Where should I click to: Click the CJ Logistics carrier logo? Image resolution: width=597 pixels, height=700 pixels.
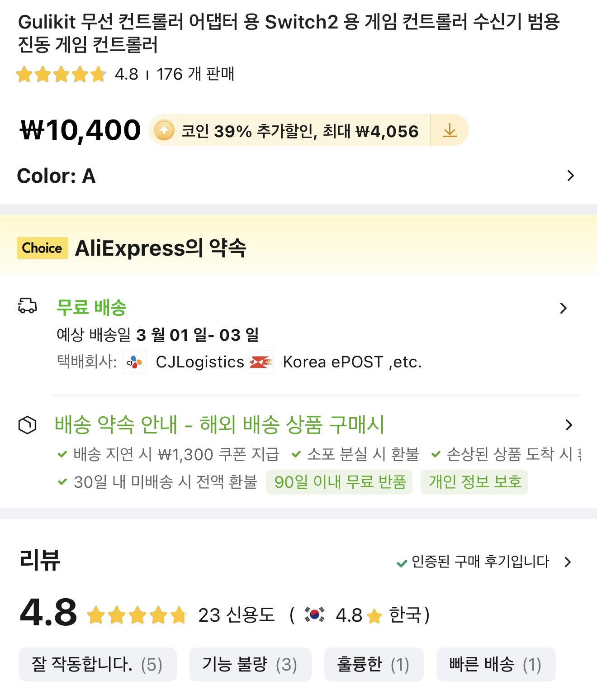(134, 362)
